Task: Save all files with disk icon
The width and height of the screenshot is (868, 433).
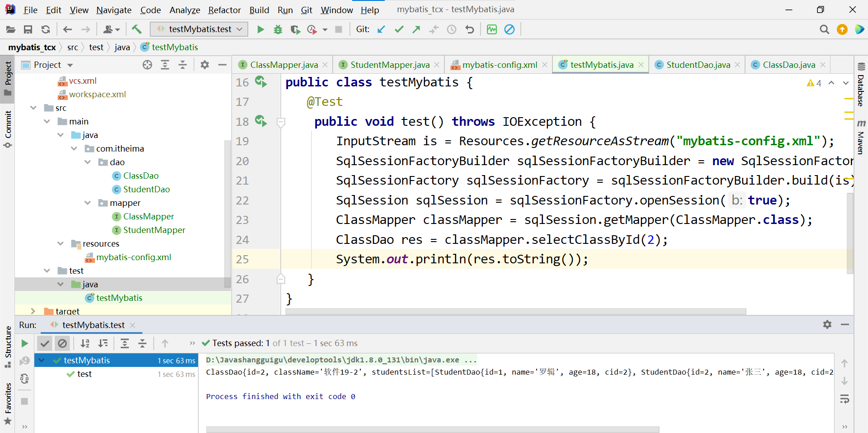Action: (x=28, y=29)
